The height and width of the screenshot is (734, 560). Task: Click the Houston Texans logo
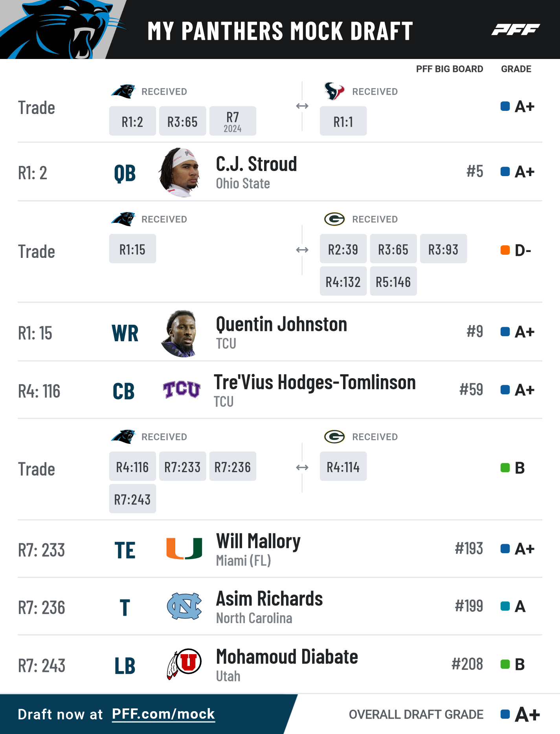coord(334,91)
